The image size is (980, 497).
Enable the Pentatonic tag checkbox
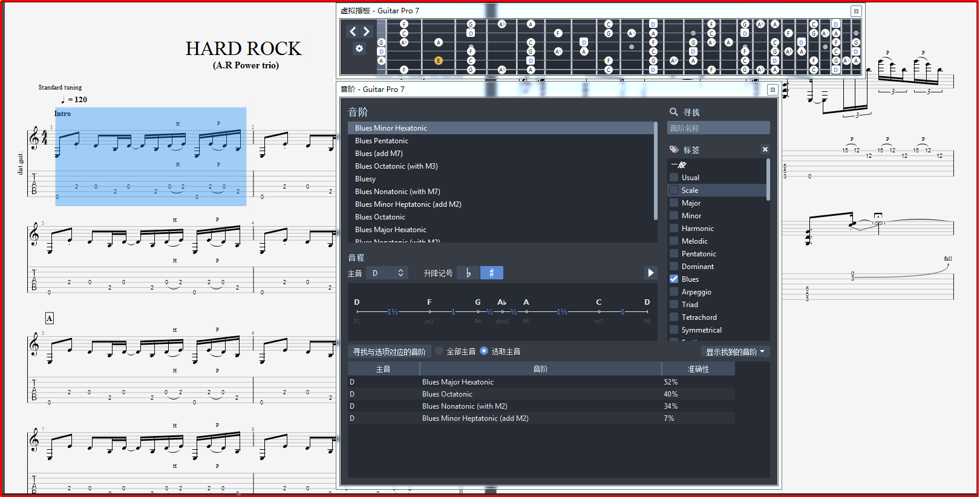674,254
